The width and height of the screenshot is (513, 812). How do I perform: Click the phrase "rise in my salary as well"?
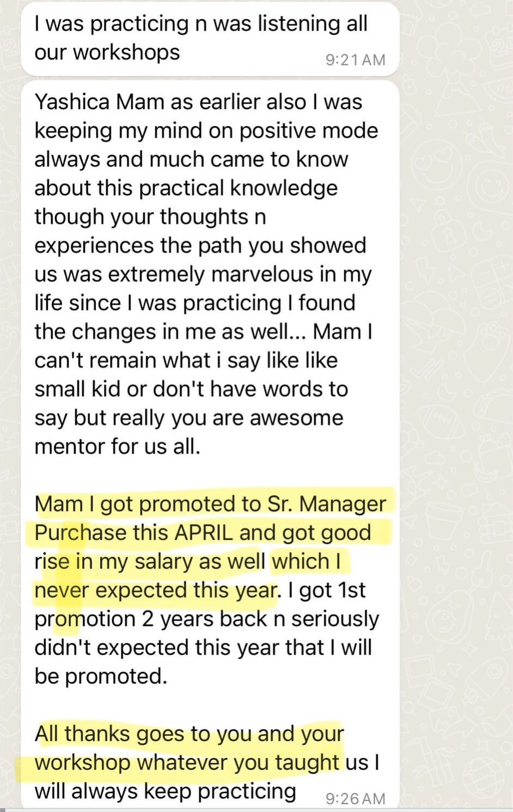click(150, 561)
